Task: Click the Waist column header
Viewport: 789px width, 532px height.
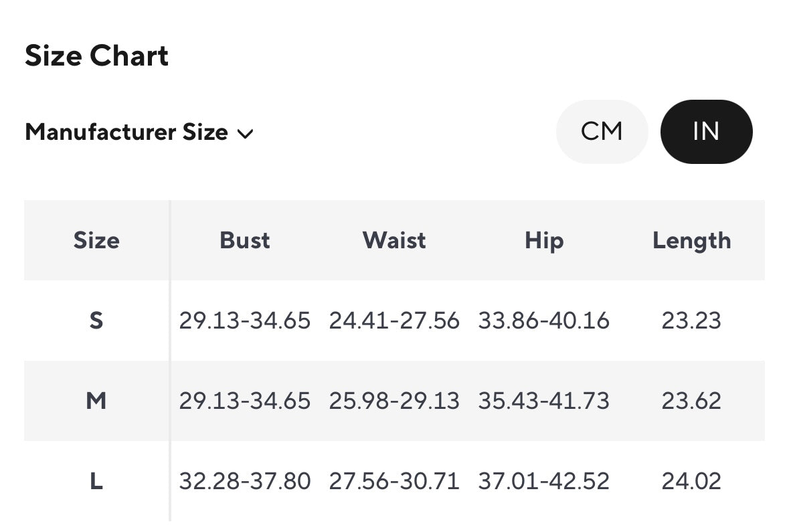Action: tap(394, 240)
